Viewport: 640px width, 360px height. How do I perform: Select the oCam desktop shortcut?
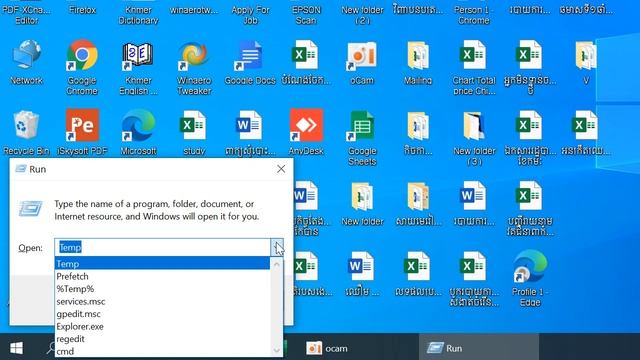(362, 62)
